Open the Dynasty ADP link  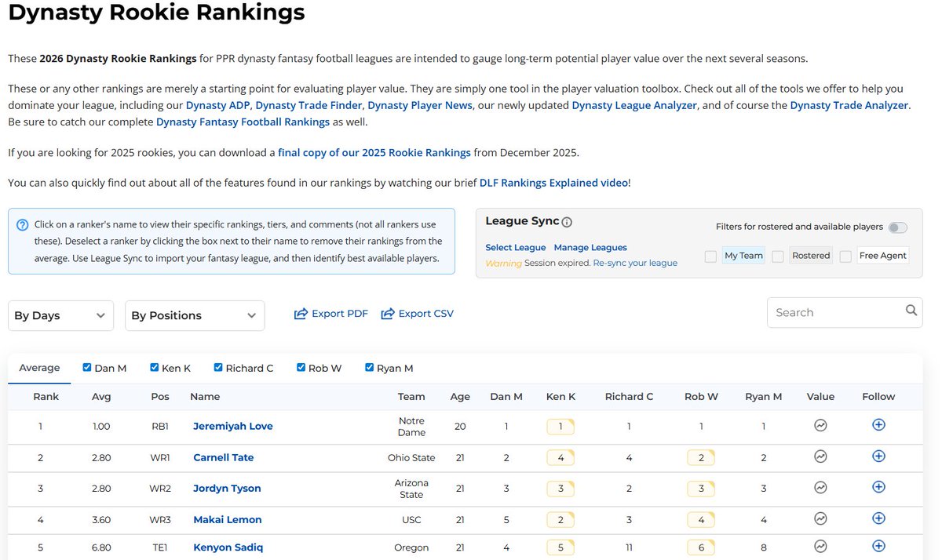[x=217, y=105]
